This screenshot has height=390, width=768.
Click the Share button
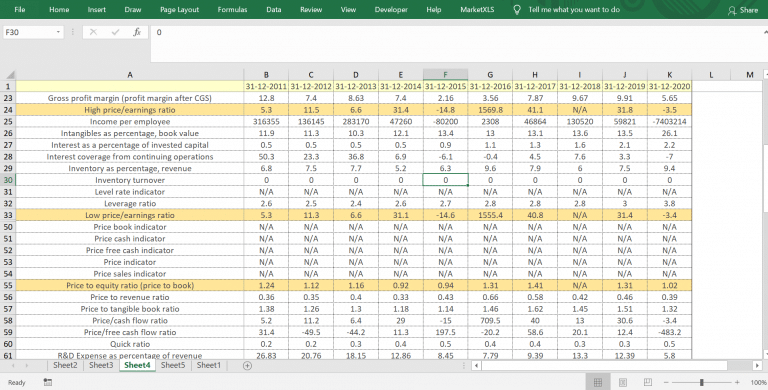tap(743, 10)
